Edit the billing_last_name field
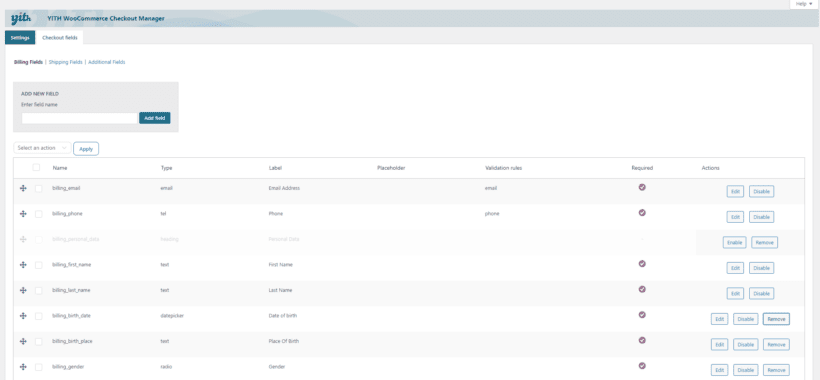Screen dimensions: 820x380 pyautogui.click(x=735, y=294)
